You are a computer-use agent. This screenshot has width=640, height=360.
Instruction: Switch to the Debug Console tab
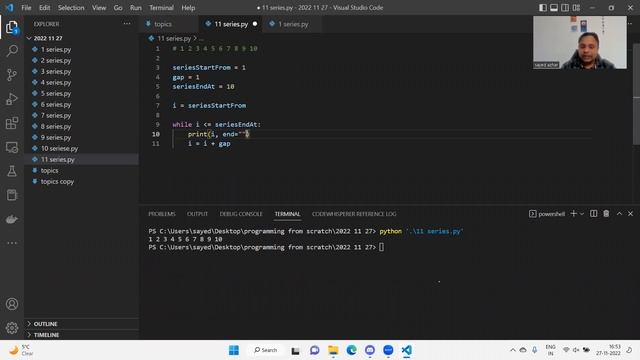pos(241,214)
